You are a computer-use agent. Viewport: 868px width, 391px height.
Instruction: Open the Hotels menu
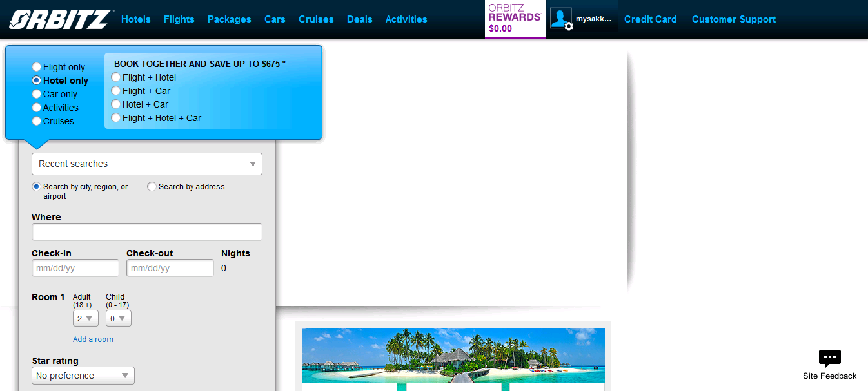136,19
